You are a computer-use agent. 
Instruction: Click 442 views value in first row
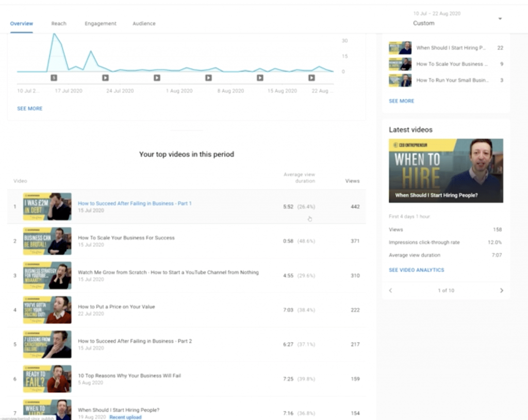click(x=355, y=207)
